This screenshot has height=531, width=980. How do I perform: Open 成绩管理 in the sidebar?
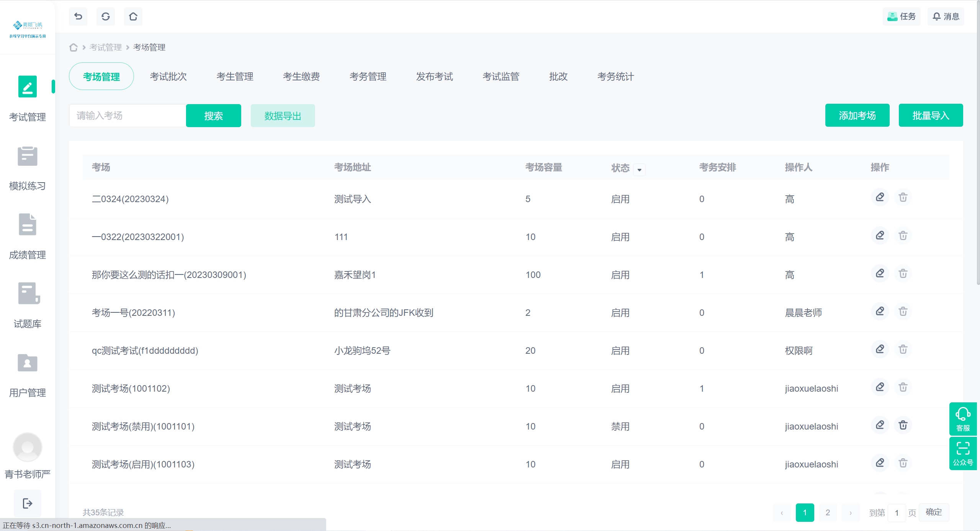[28, 237]
